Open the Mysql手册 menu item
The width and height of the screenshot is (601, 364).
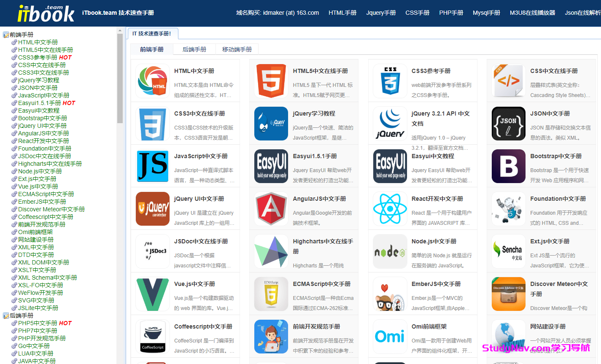click(x=486, y=13)
